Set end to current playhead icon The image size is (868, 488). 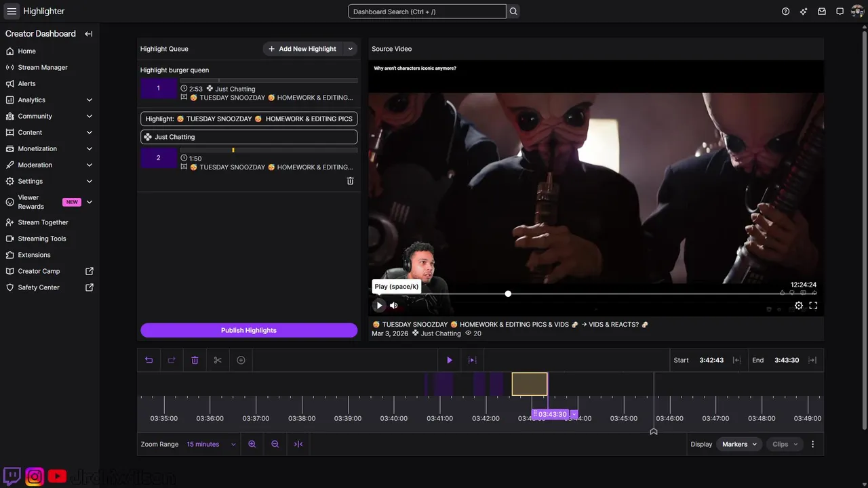click(812, 360)
